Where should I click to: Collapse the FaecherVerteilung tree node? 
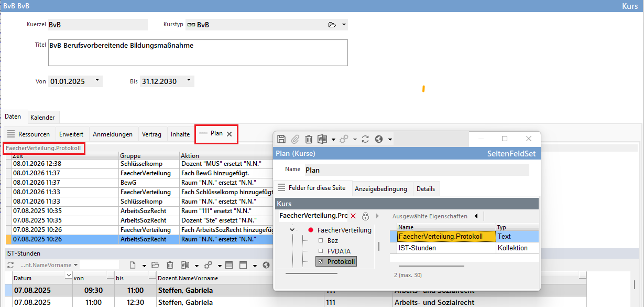point(292,230)
